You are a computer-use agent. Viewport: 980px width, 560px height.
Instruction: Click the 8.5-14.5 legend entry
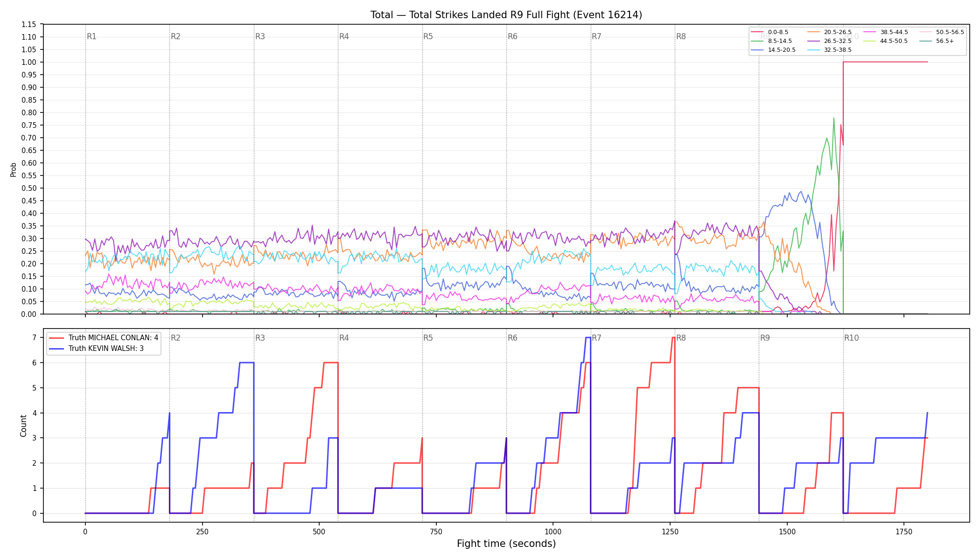click(771, 41)
